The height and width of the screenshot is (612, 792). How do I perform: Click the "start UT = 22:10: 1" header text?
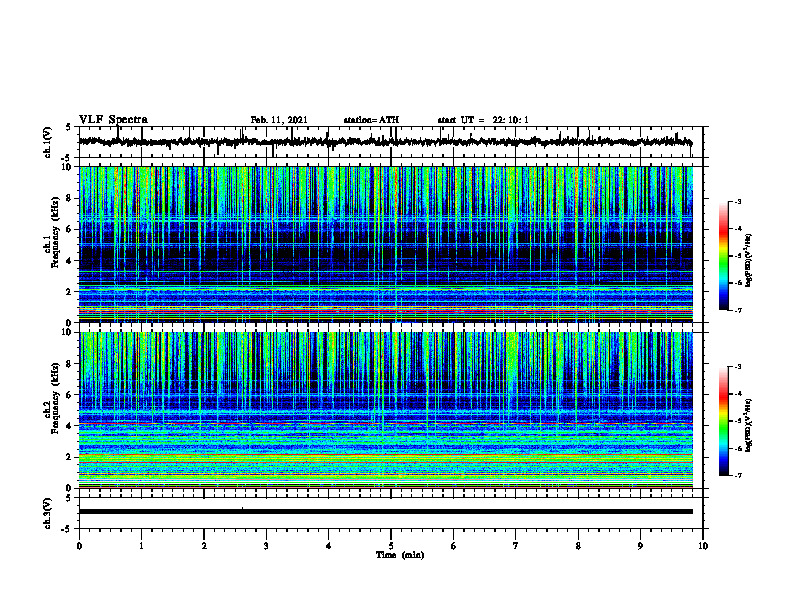483,120
